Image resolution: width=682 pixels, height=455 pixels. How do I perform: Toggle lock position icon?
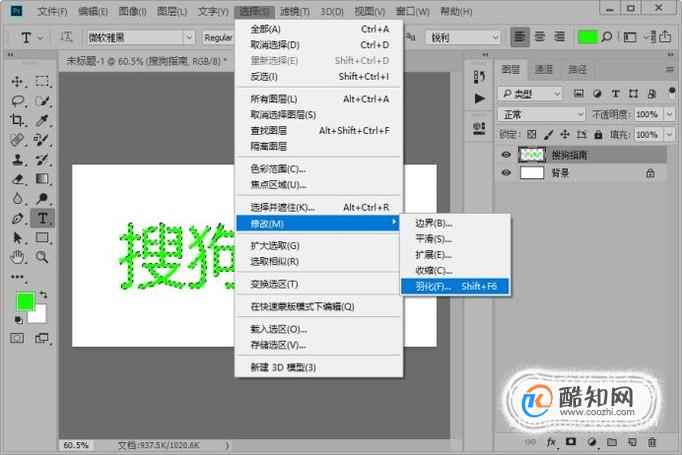[x=565, y=134]
